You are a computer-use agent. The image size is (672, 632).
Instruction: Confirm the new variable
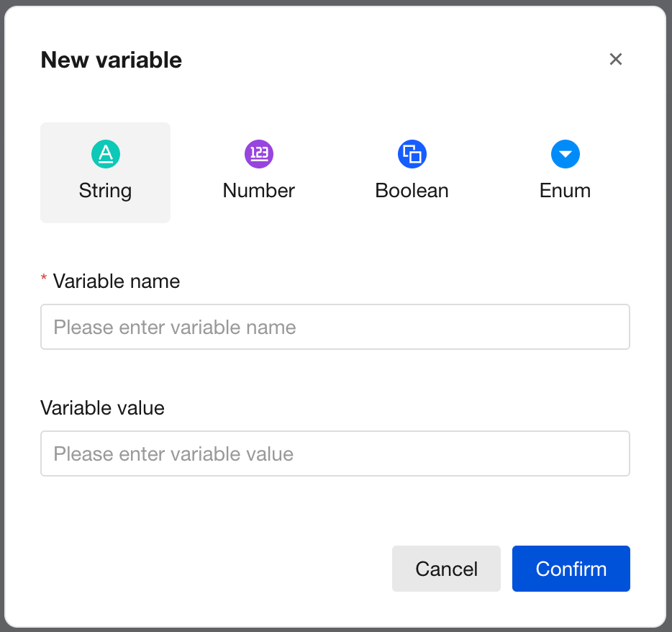tap(571, 569)
